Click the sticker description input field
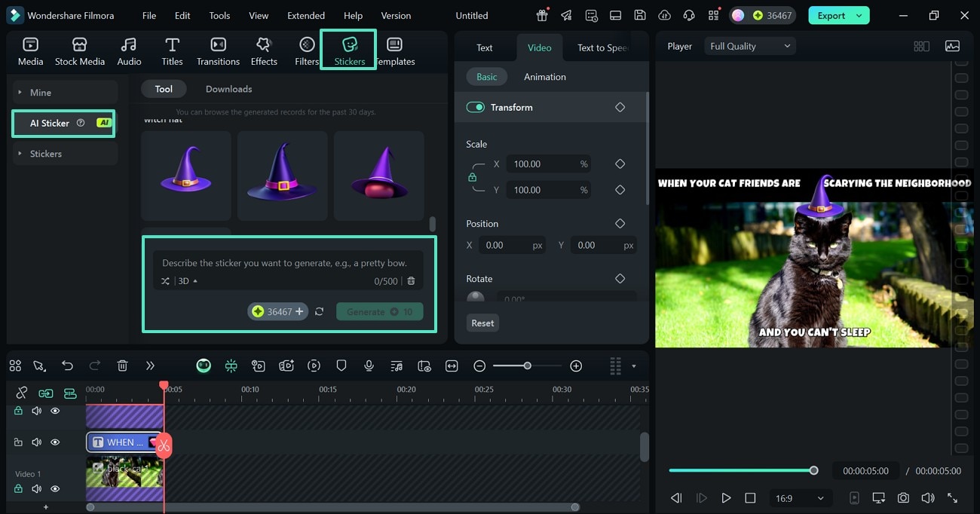This screenshot has width=980, height=514. [288, 263]
